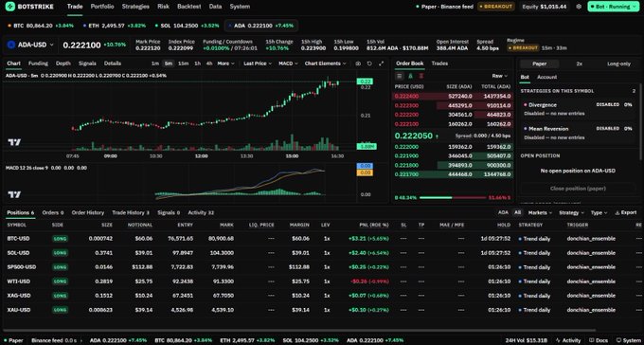
Task: Take a chart snapshot with camera icon
Action: [x=358, y=64]
